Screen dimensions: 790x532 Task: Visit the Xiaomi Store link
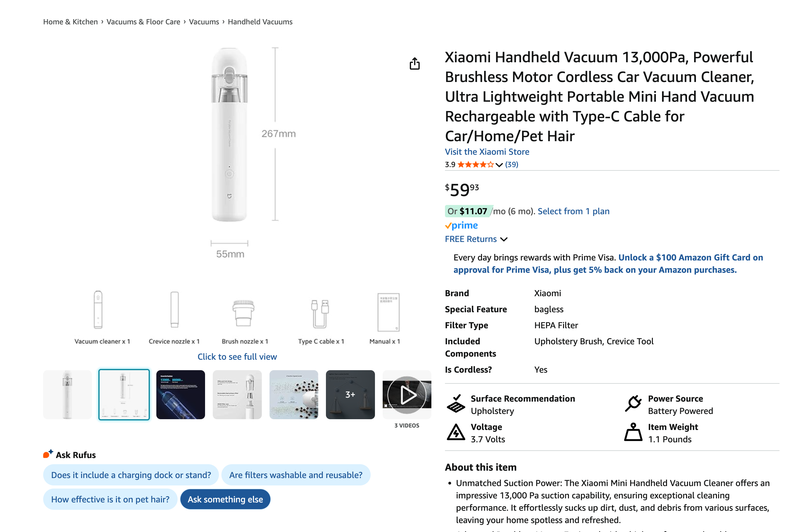coord(487,152)
